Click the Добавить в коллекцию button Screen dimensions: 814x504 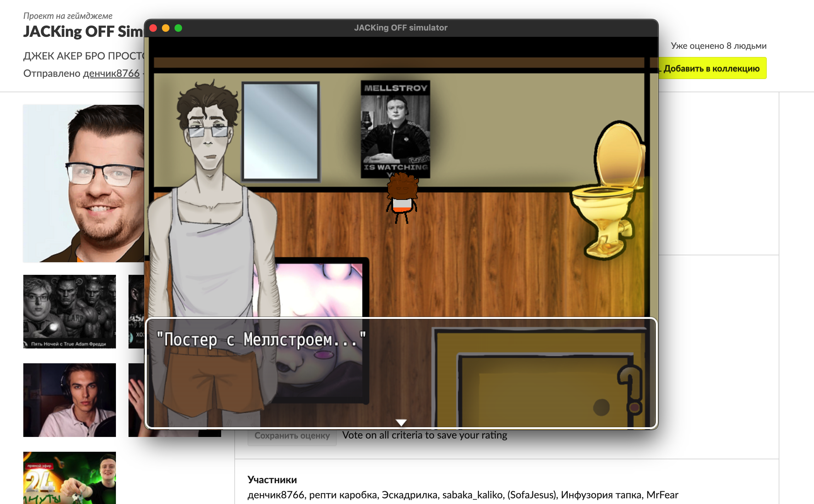pyautogui.click(x=712, y=68)
